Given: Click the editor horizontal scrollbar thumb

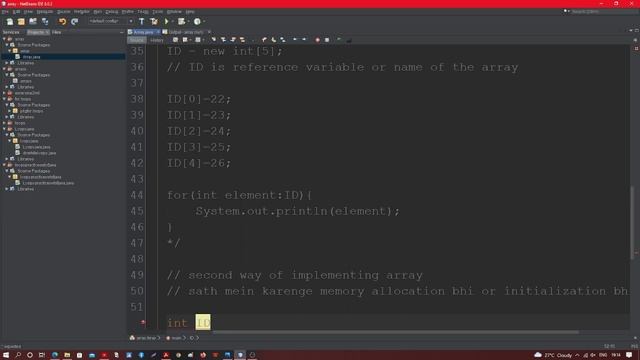Looking at the screenshot, I should (x=395, y=332).
